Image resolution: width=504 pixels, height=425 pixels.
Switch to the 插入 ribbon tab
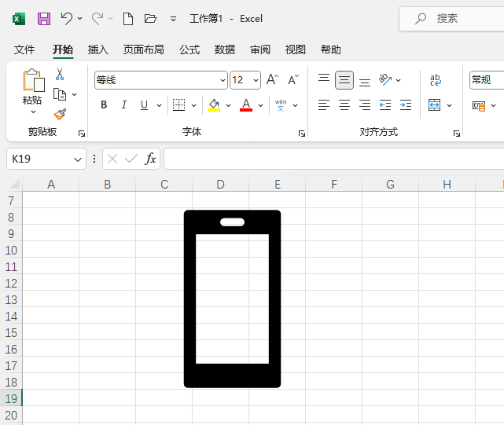coord(98,49)
